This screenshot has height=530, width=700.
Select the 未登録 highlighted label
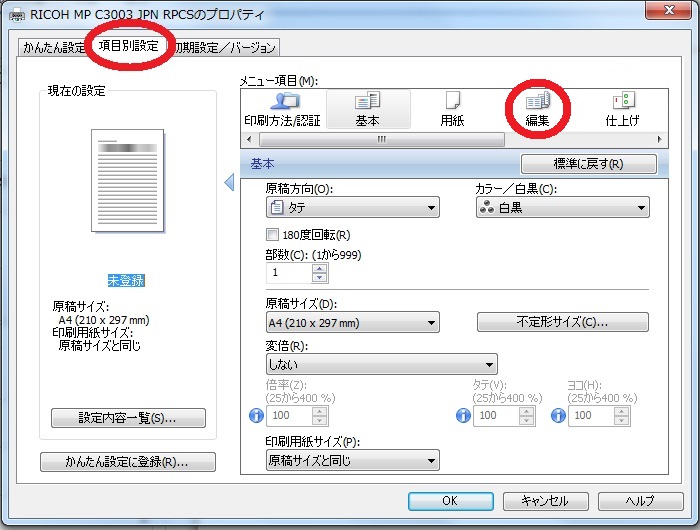(126, 280)
